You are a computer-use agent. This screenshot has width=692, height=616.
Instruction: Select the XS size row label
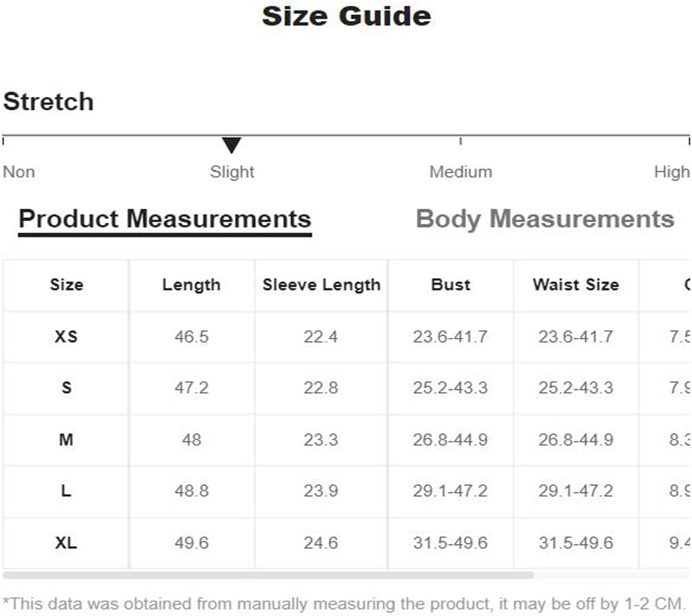[x=66, y=336]
